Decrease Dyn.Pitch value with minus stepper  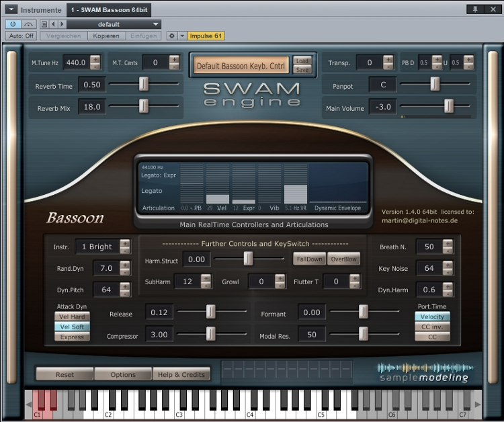125,294
